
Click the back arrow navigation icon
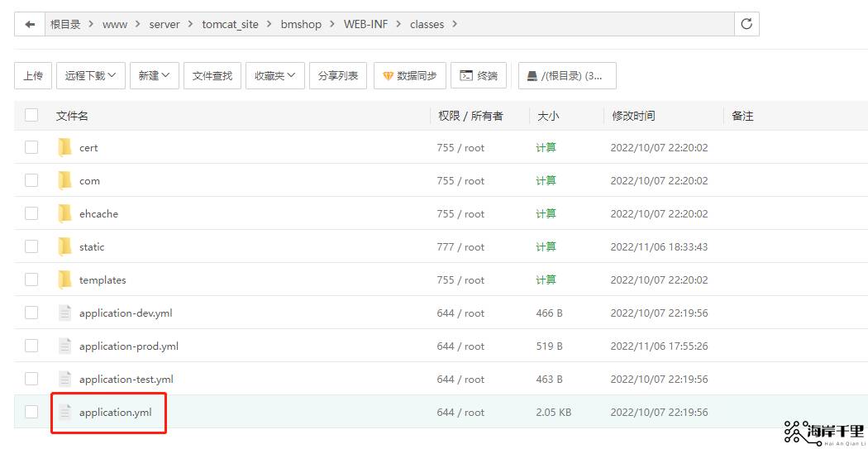click(31, 24)
